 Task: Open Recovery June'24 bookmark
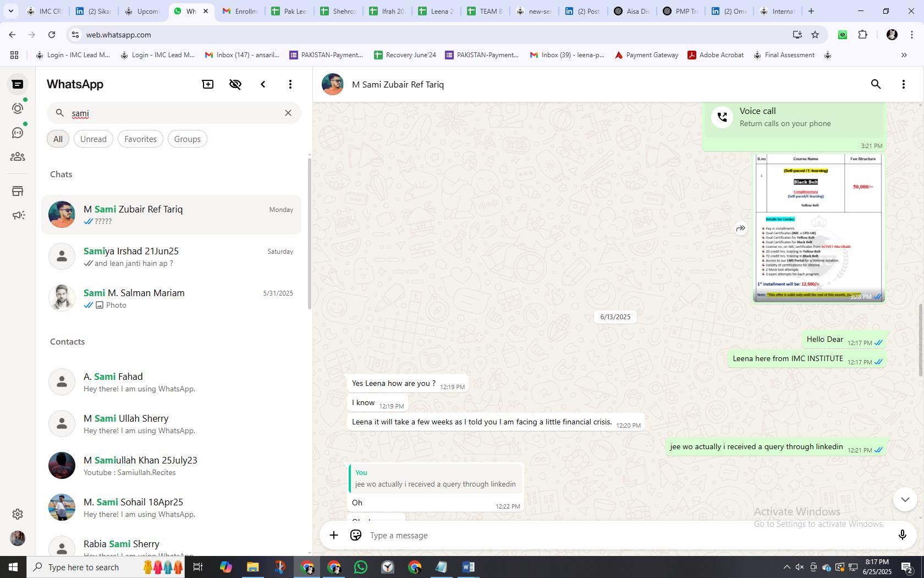click(405, 55)
